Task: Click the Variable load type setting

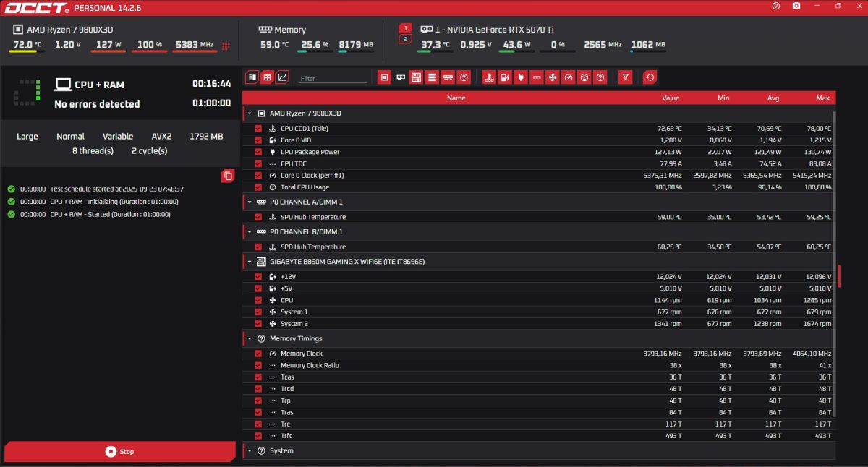Action: (x=118, y=136)
